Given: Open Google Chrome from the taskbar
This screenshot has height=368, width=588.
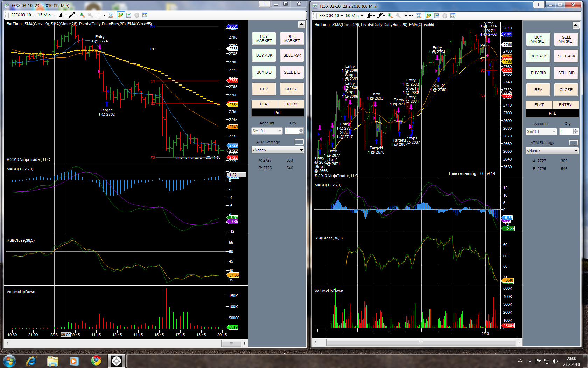Looking at the screenshot, I should pyautogui.click(x=96, y=361).
